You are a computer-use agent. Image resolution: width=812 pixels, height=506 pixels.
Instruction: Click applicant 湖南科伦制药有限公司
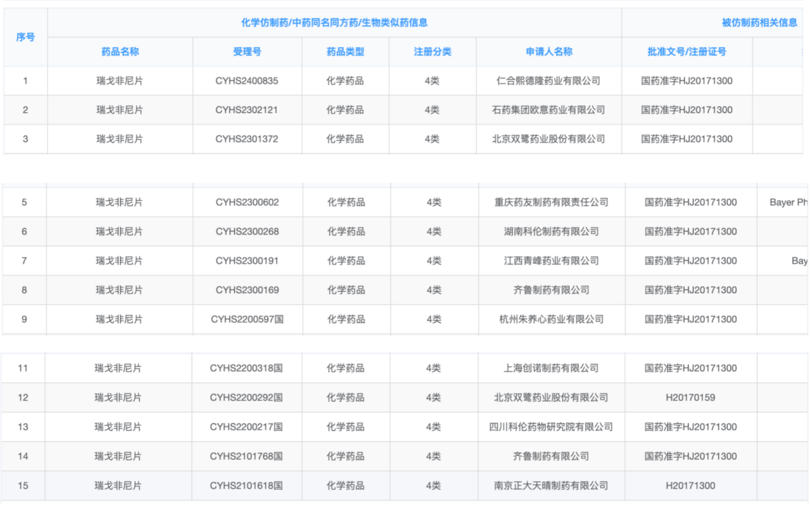point(551,231)
